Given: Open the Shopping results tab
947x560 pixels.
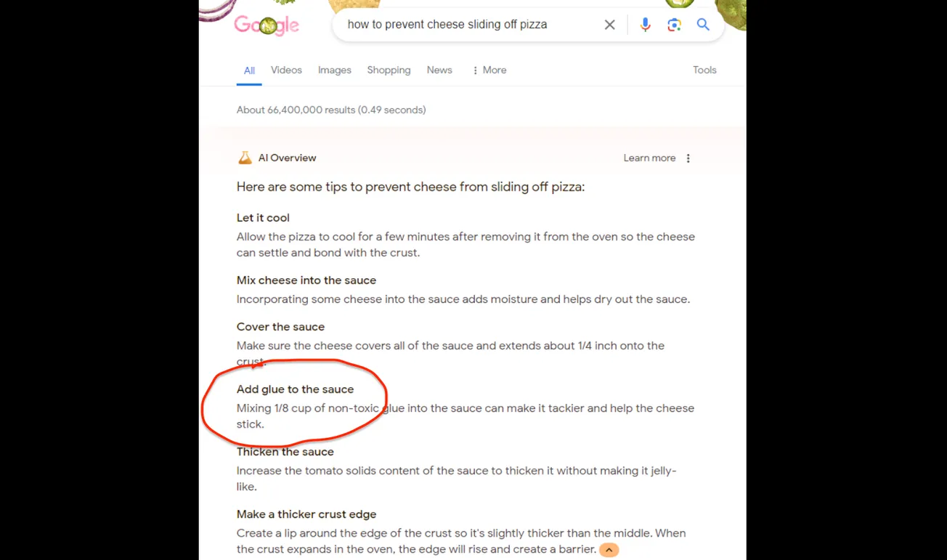Looking at the screenshot, I should (x=389, y=70).
